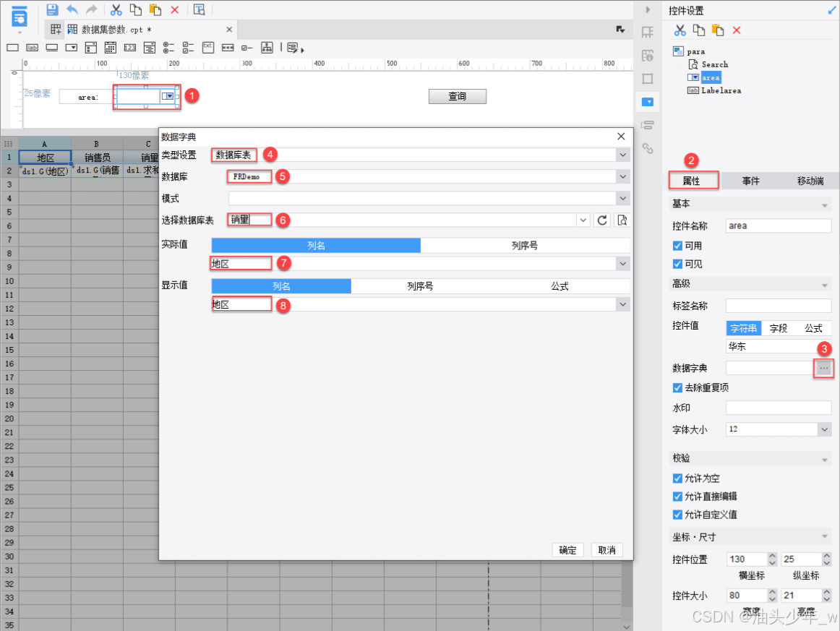Select 字段 for 控件值 type
Image resolution: width=840 pixels, height=631 pixels.
(x=779, y=328)
